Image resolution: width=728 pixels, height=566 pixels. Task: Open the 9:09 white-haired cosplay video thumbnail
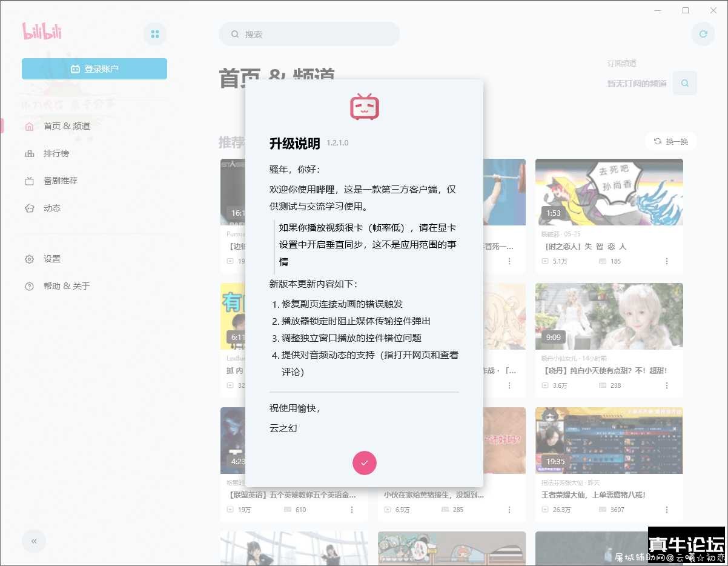point(609,316)
